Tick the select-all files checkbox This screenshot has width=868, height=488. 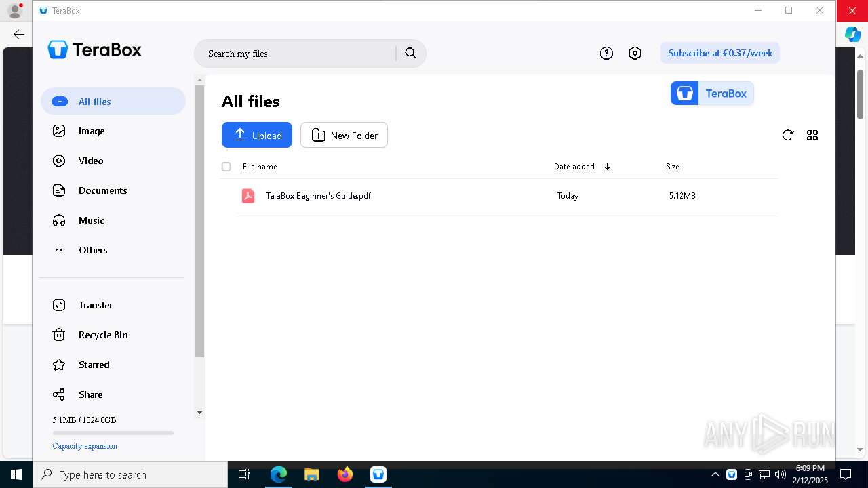point(226,167)
